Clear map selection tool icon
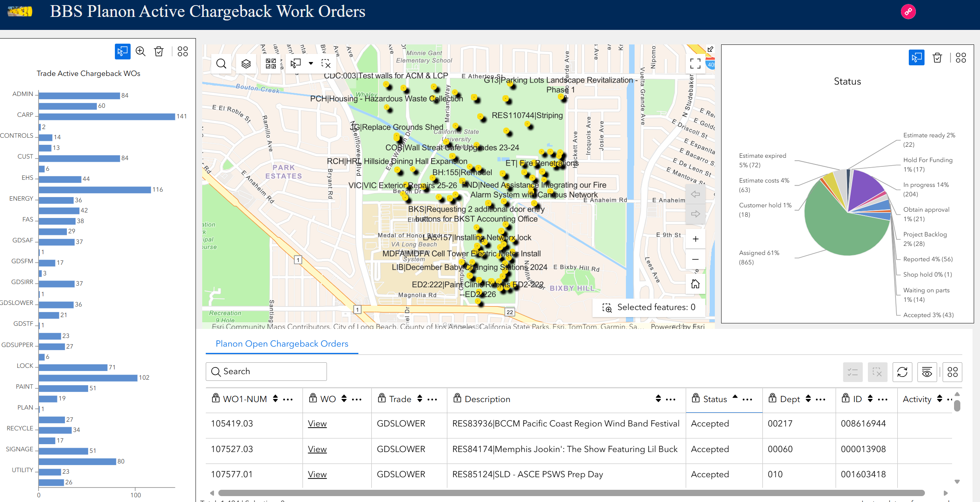 pyautogui.click(x=326, y=64)
